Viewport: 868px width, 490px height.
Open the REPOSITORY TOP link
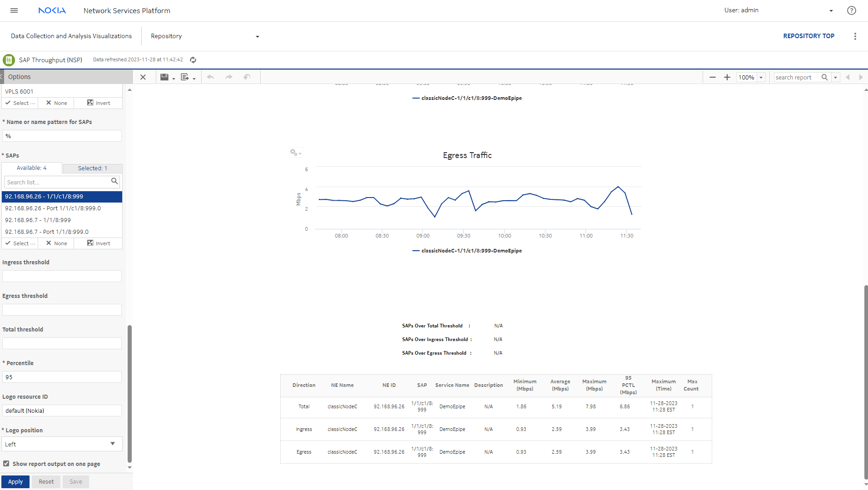pos(808,36)
